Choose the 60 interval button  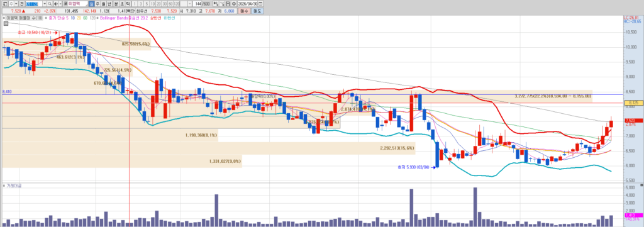170,4
